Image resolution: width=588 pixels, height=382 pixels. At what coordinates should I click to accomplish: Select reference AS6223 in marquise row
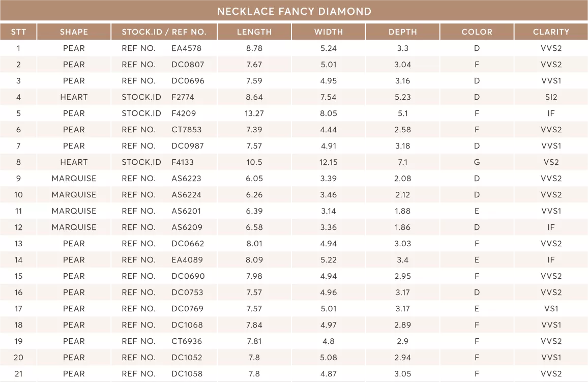[x=186, y=179]
